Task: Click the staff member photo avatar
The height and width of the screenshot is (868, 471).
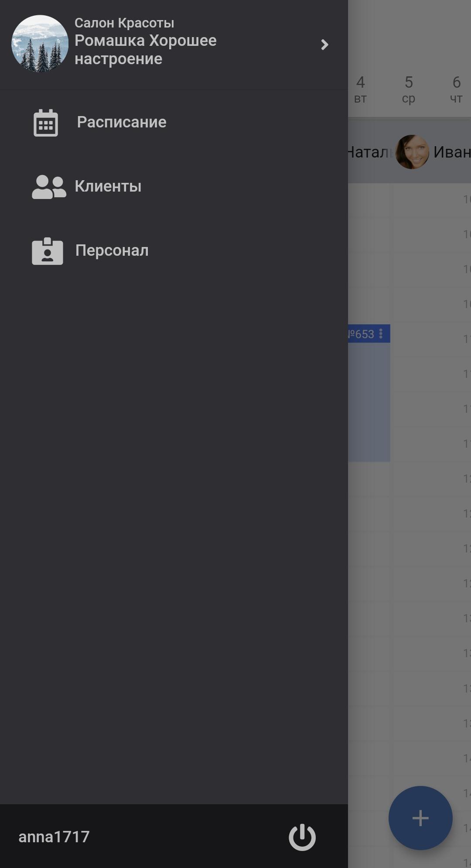Action: (412, 152)
